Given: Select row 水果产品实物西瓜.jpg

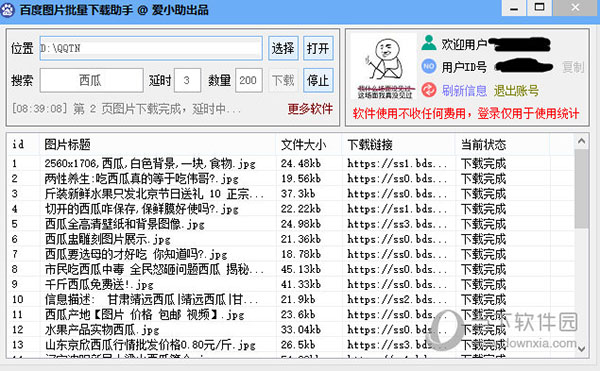Looking at the screenshot, I should (291, 330).
